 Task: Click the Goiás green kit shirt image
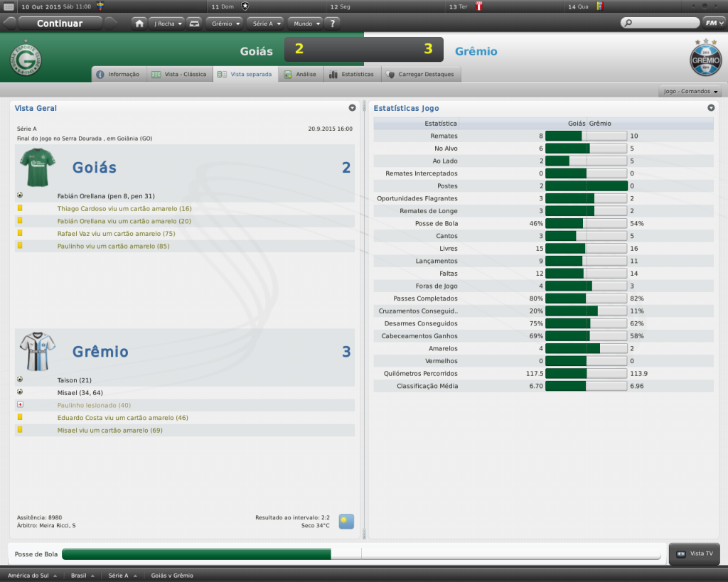coord(37,168)
